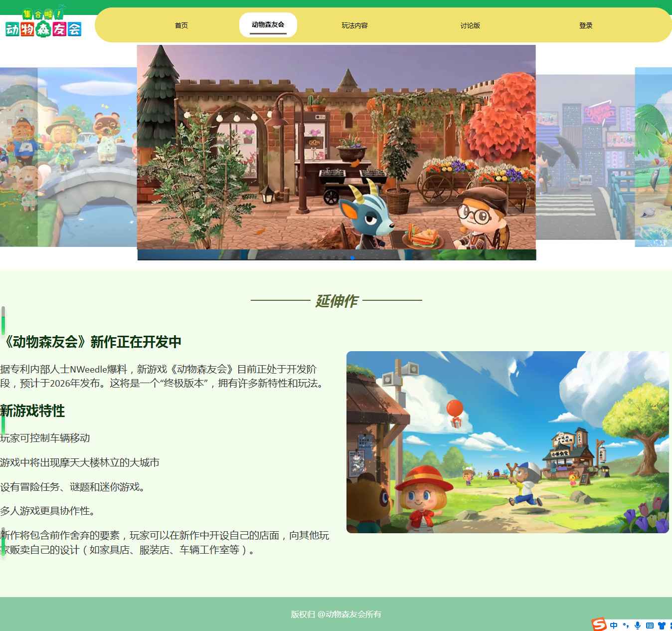
Task: Open the 讨论版 nav link
Action: tap(470, 25)
